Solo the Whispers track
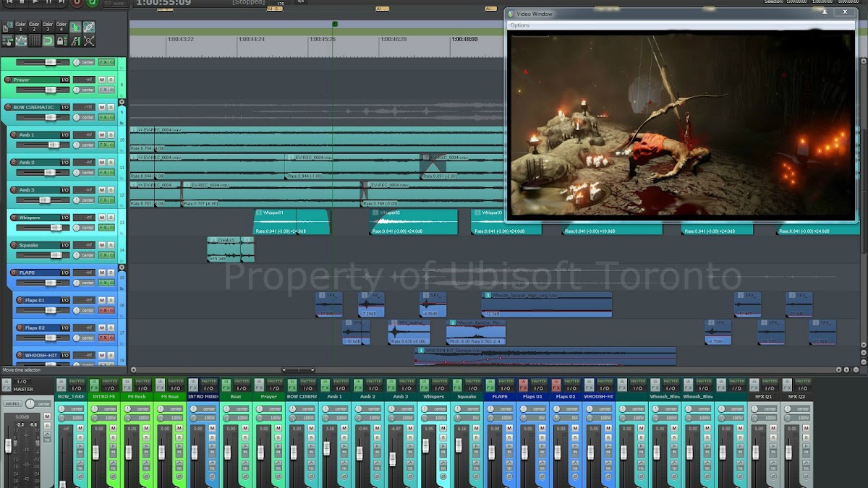This screenshot has height=488, width=868. click(x=111, y=217)
